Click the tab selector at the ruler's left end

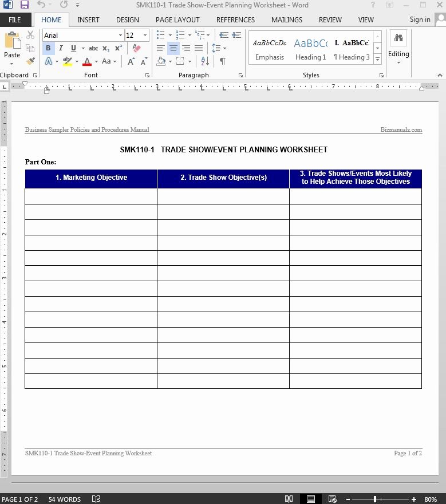click(x=5, y=87)
